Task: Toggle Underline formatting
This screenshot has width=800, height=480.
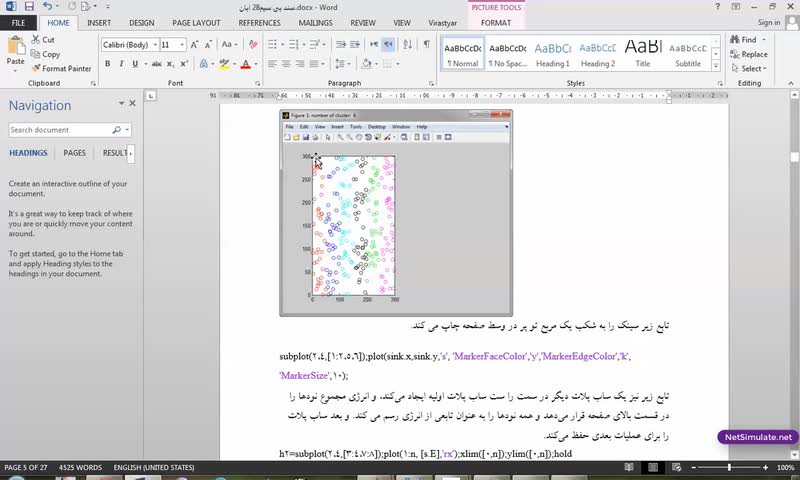Action: pos(135,64)
